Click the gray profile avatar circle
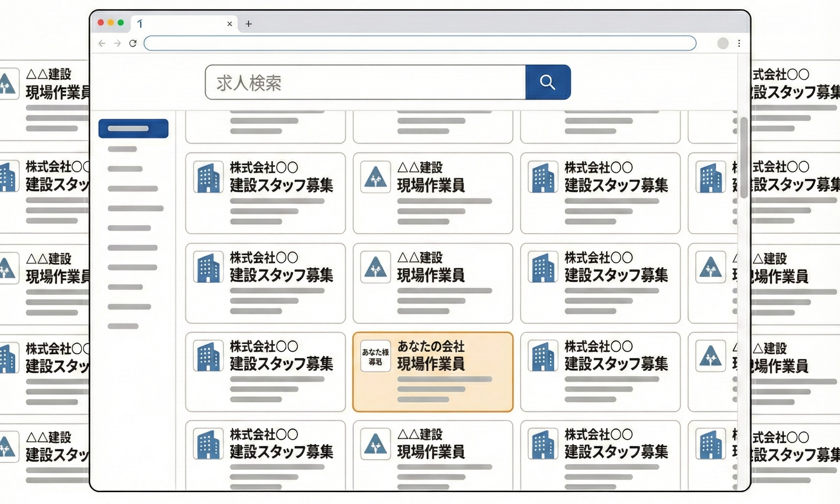 coord(723,43)
